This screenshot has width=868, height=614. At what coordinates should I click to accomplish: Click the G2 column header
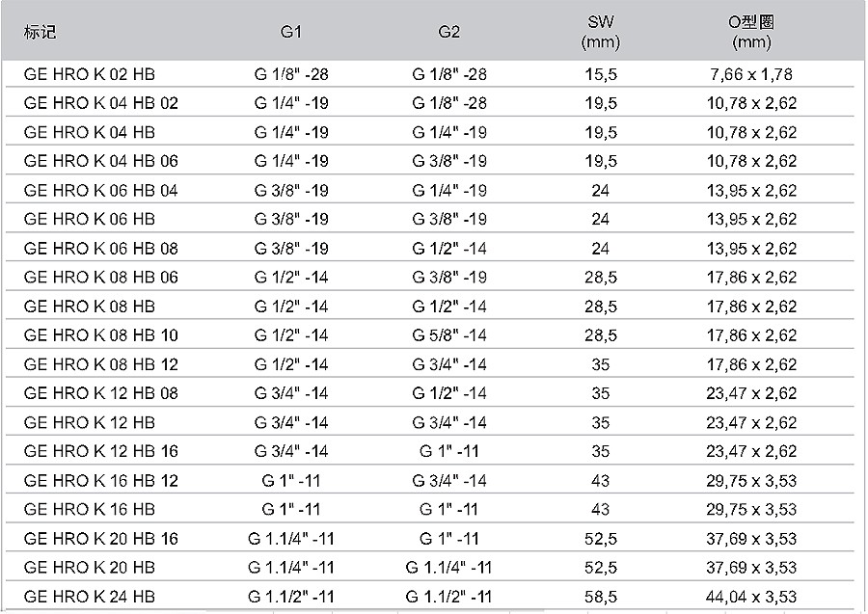449,32
